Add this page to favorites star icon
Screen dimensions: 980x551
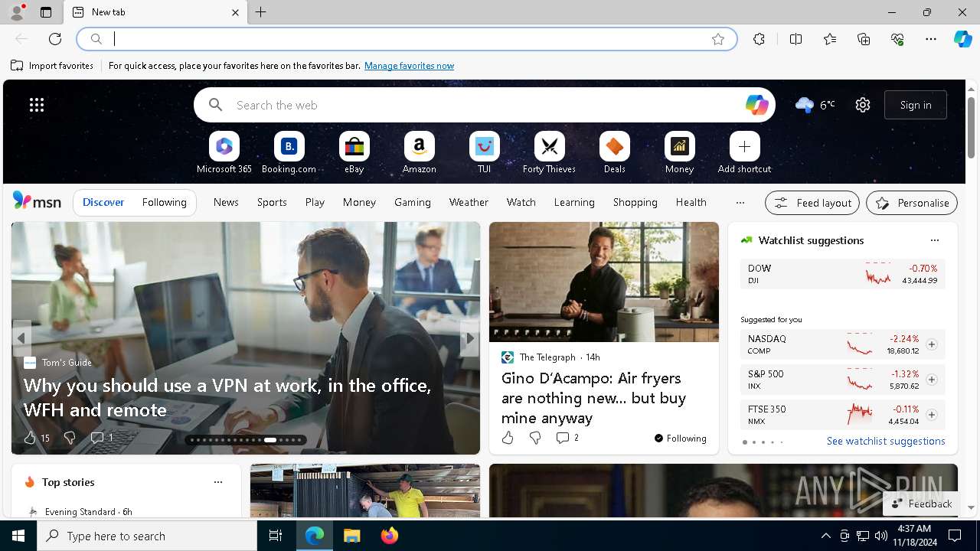717,39
